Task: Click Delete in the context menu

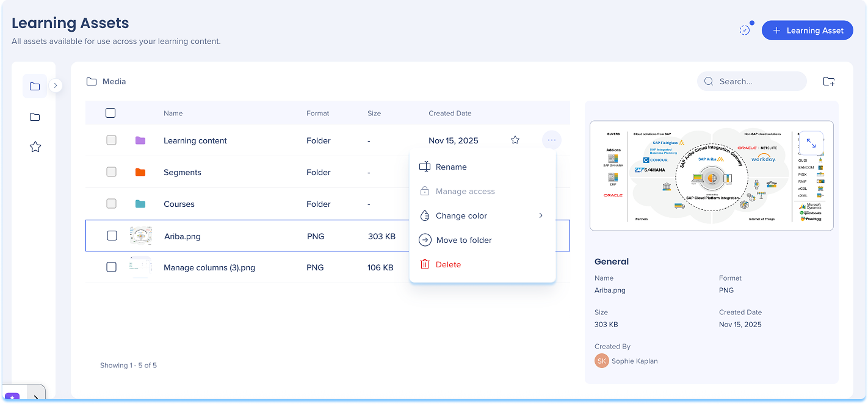Action: click(x=447, y=264)
